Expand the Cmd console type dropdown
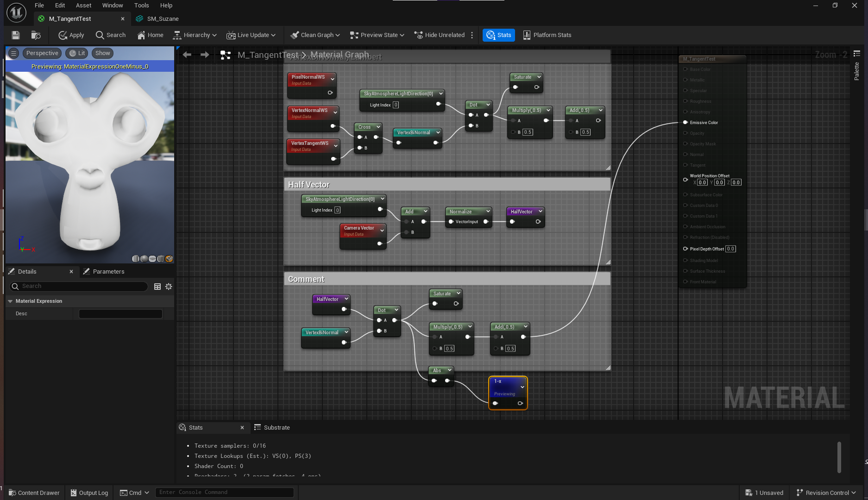The width and height of the screenshot is (868, 500). 135,493
